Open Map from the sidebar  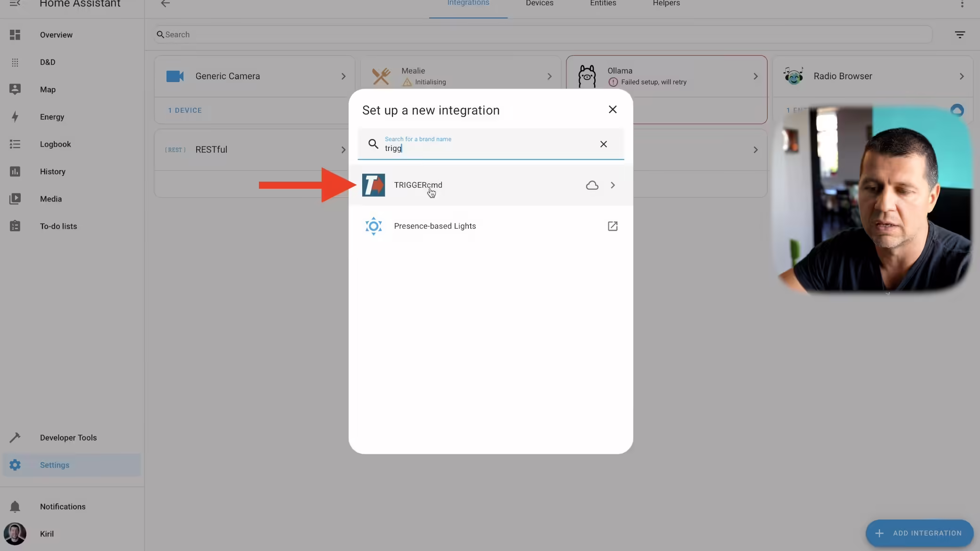pyautogui.click(x=72, y=90)
